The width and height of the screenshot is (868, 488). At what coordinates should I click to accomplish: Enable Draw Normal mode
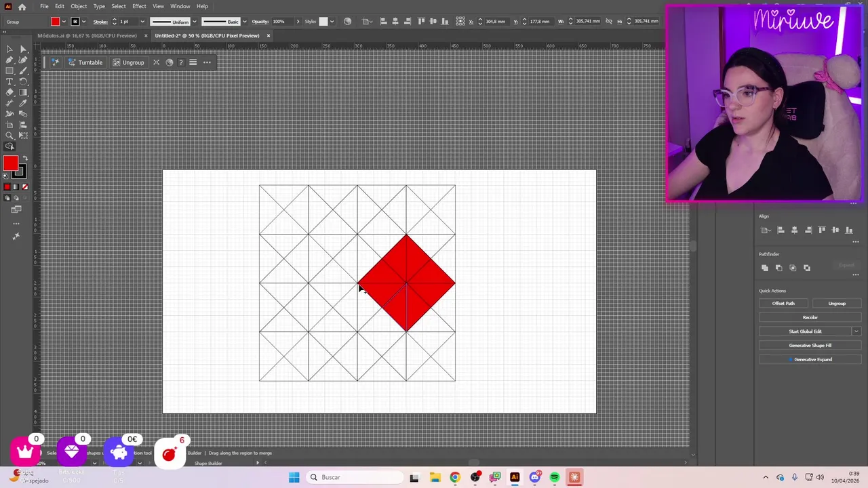tap(7, 197)
